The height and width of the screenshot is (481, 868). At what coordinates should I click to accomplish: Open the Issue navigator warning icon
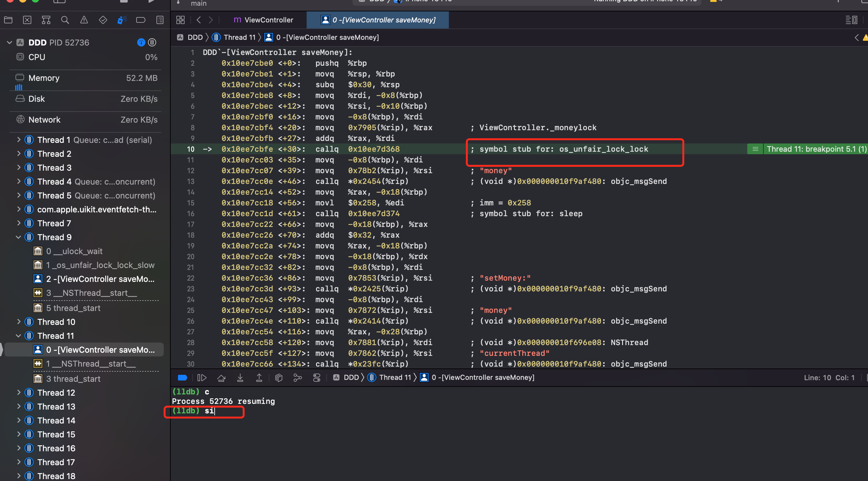[x=84, y=20]
